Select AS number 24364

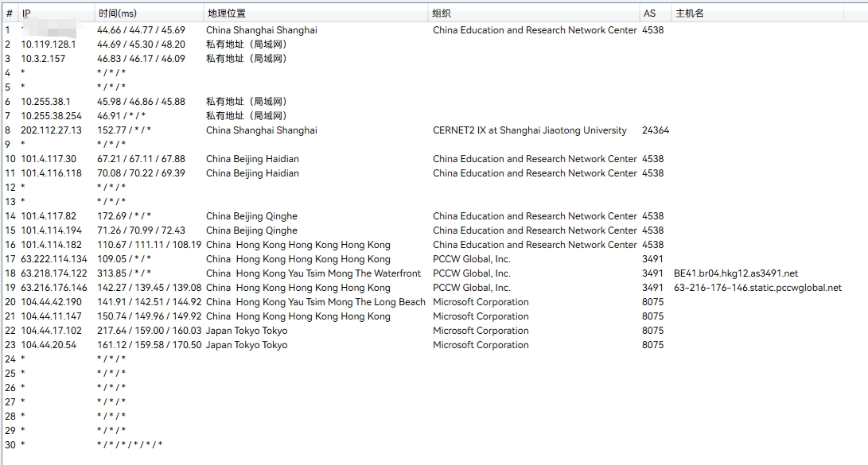[x=655, y=130]
